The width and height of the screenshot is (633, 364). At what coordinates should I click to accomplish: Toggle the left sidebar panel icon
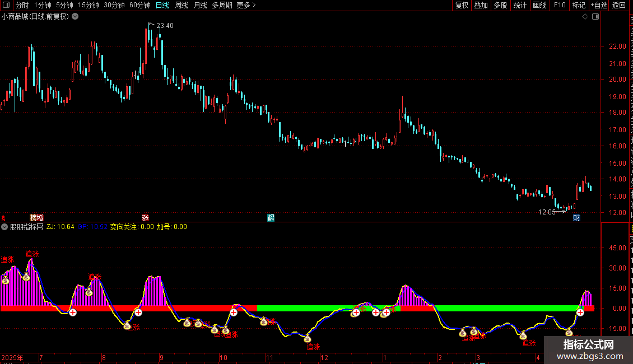(x=6, y=5)
